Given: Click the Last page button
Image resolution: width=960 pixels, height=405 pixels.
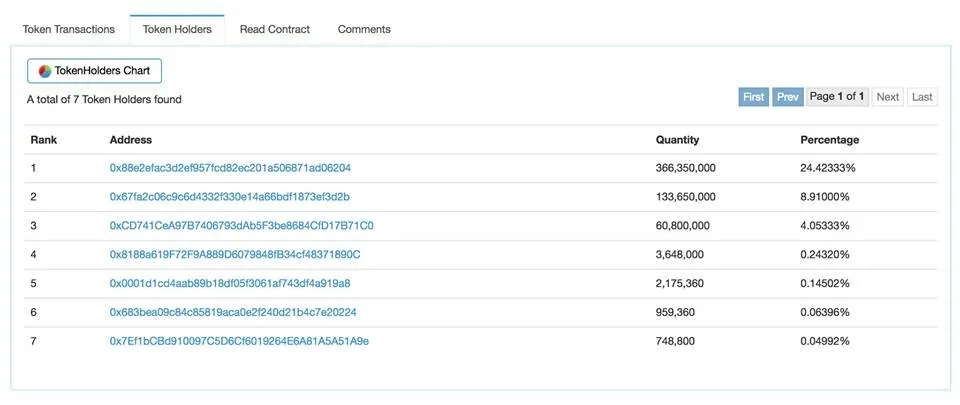Looking at the screenshot, I should 922,97.
